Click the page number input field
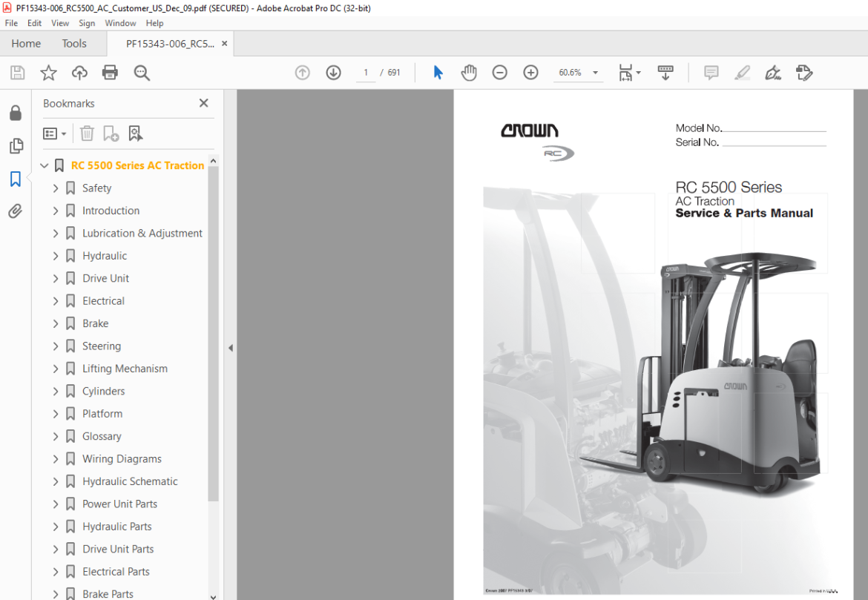The height and width of the screenshot is (600, 868). pos(366,73)
